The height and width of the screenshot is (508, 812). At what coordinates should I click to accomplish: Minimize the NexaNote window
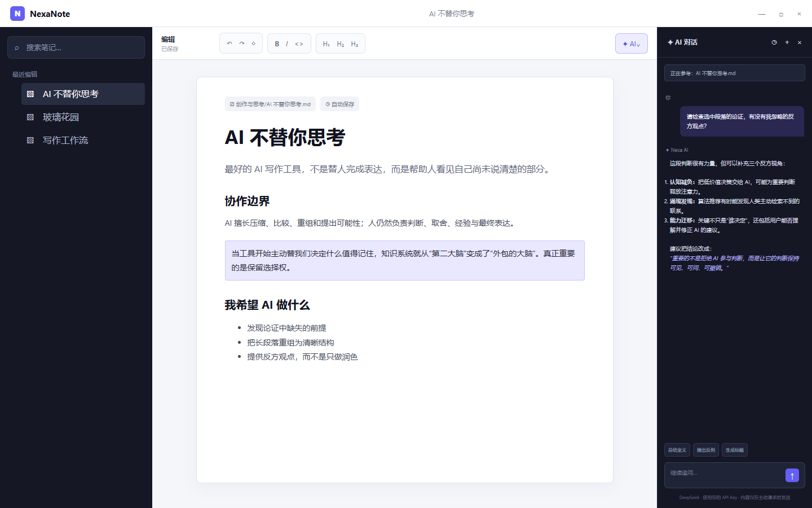(x=762, y=14)
